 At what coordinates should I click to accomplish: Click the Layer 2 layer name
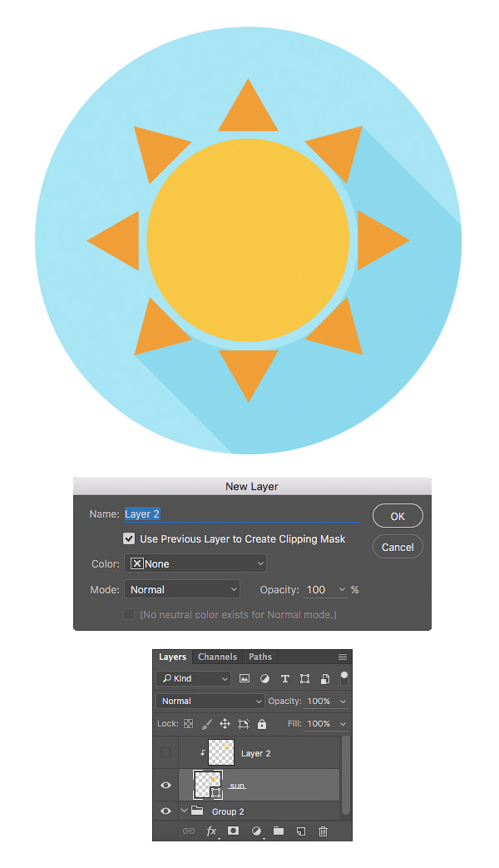coord(255,753)
